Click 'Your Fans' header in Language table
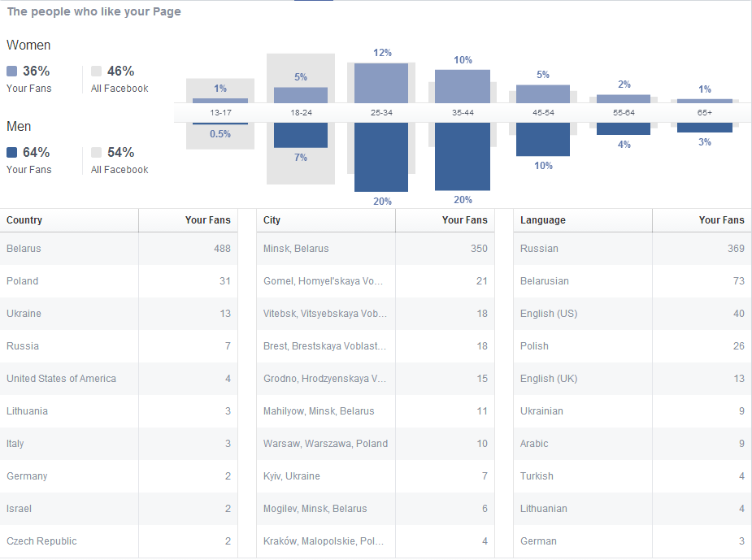 tap(721, 220)
